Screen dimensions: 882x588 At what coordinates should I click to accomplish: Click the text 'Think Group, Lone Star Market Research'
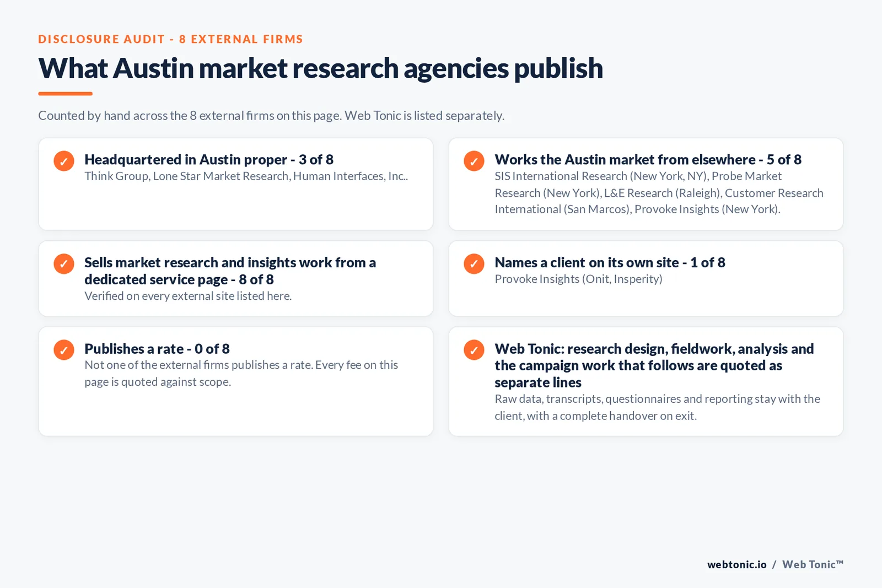tap(246, 176)
